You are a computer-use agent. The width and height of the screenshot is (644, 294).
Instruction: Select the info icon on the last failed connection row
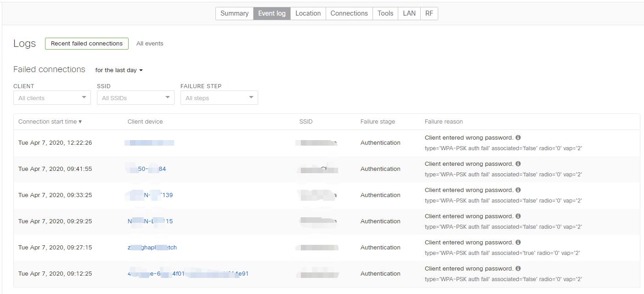pyautogui.click(x=518, y=268)
